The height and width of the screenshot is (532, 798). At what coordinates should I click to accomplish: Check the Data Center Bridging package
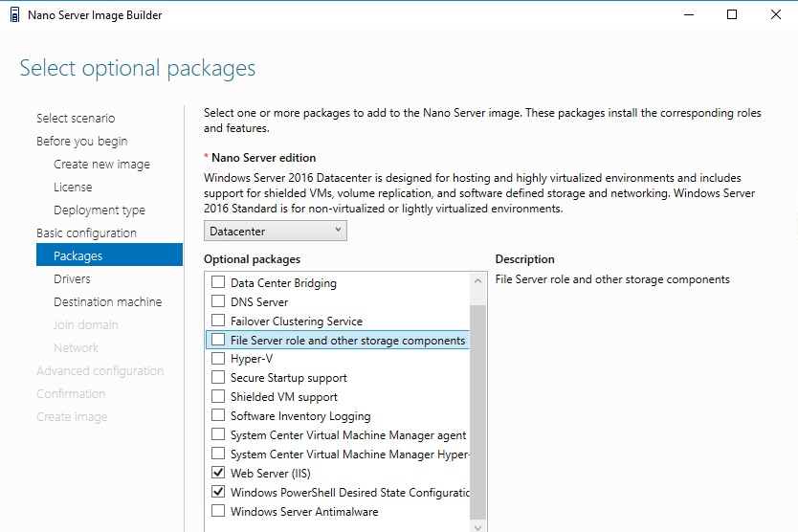[x=218, y=282]
